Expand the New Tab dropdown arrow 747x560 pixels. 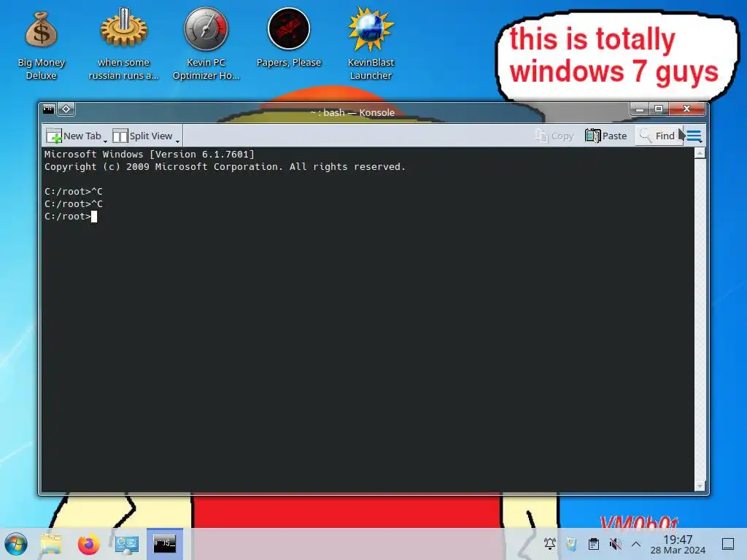coord(105,141)
